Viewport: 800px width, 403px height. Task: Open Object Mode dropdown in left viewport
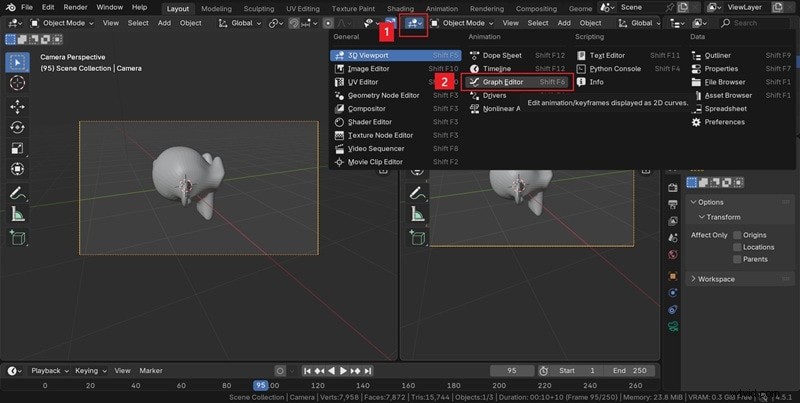[62, 23]
